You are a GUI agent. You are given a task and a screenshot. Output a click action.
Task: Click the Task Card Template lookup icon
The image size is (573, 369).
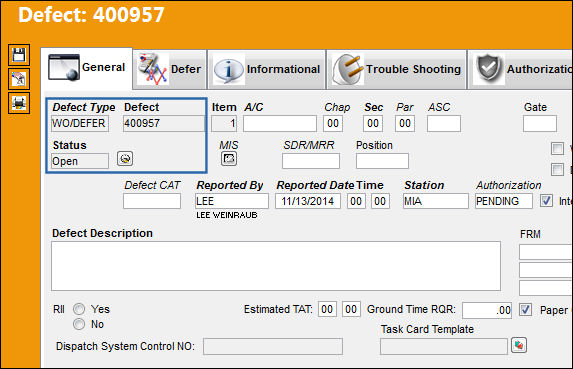tap(519, 345)
